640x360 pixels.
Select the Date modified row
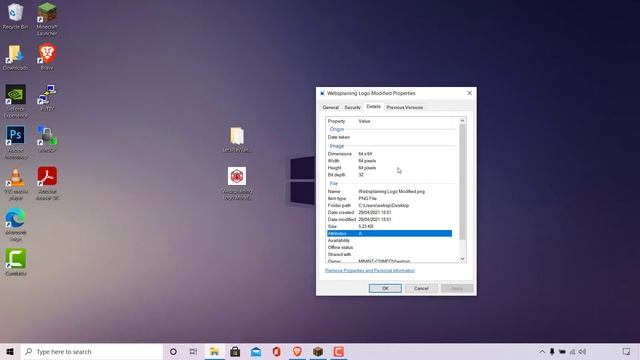(x=389, y=219)
